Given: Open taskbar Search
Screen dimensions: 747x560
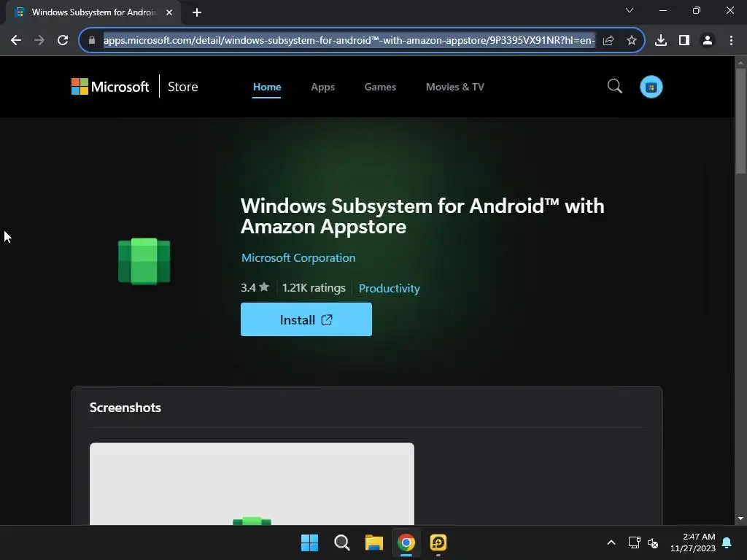Looking at the screenshot, I should pyautogui.click(x=341, y=542).
